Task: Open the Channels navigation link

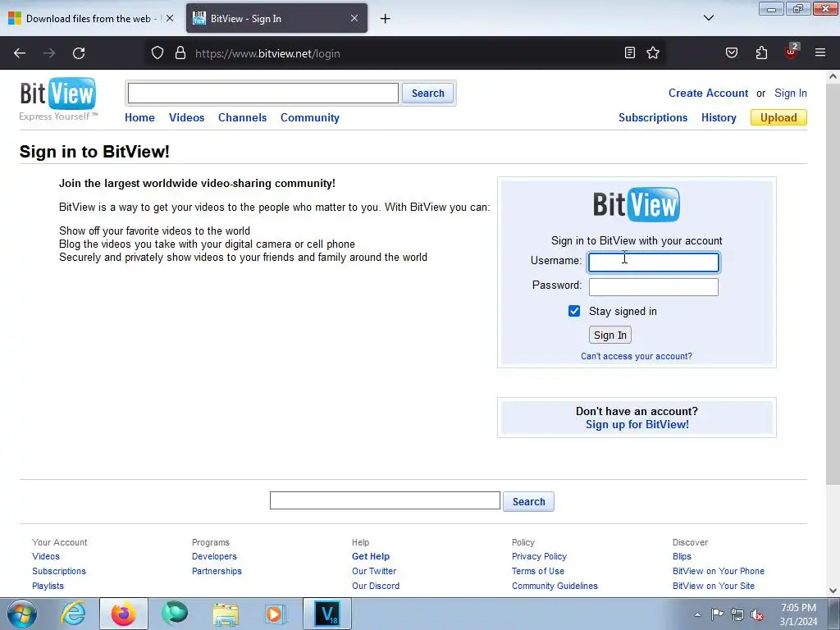Action: (242, 118)
